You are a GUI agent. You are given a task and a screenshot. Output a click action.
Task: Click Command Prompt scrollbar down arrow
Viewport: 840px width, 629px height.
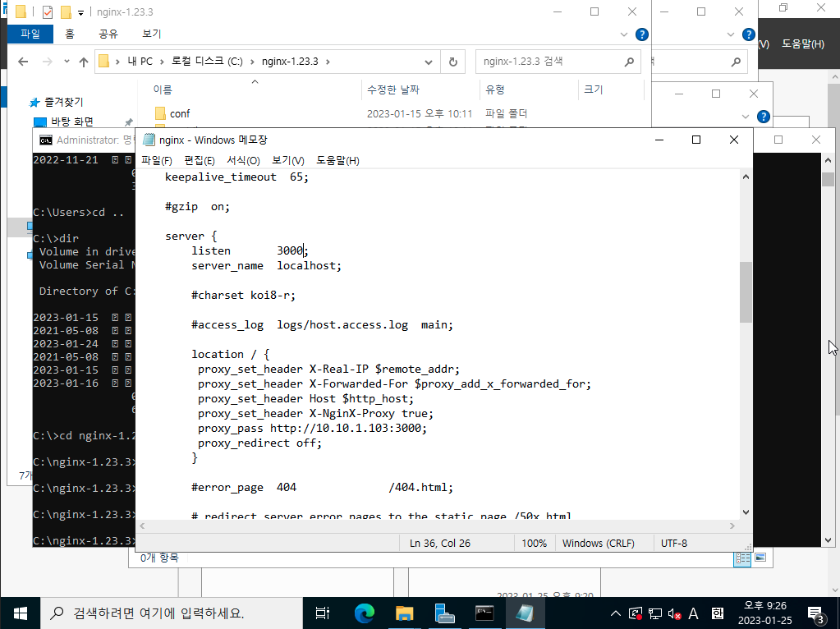[x=828, y=540]
